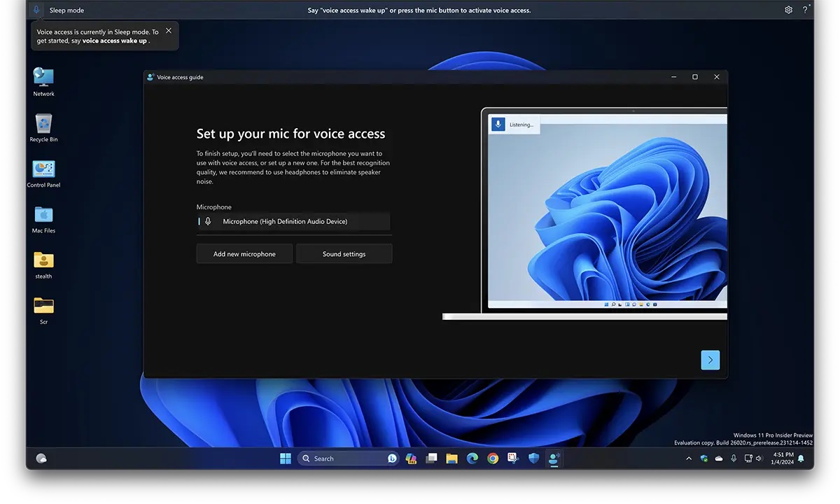Launch Microsoft Edge from taskbar
The width and height of the screenshot is (840, 504).
472,458
